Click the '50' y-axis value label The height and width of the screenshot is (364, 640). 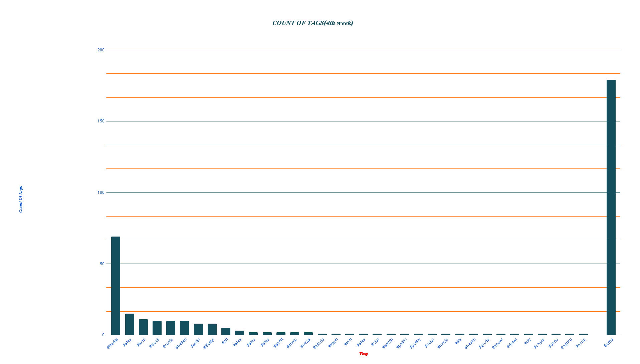[102, 264]
